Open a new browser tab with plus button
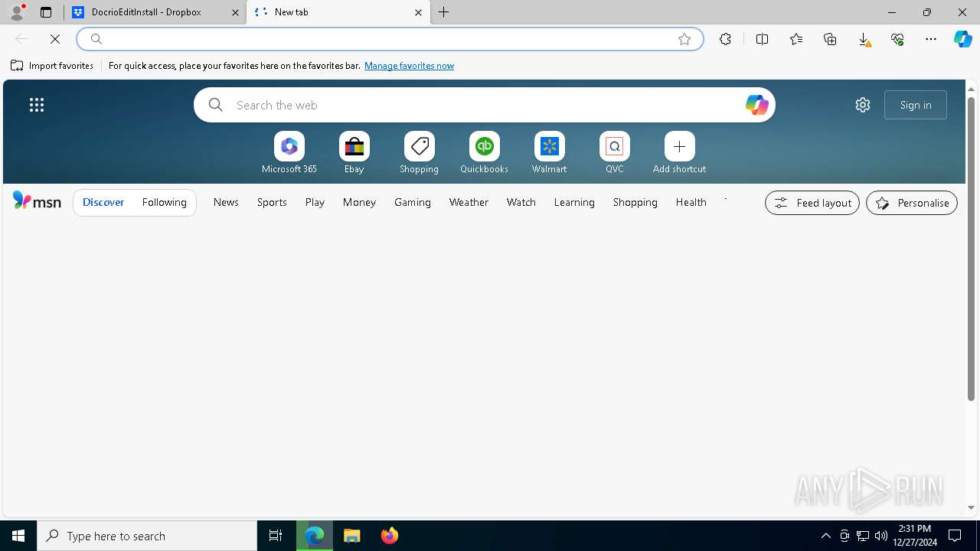The height and width of the screenshot is (551, 980). [x=444, y=12]
